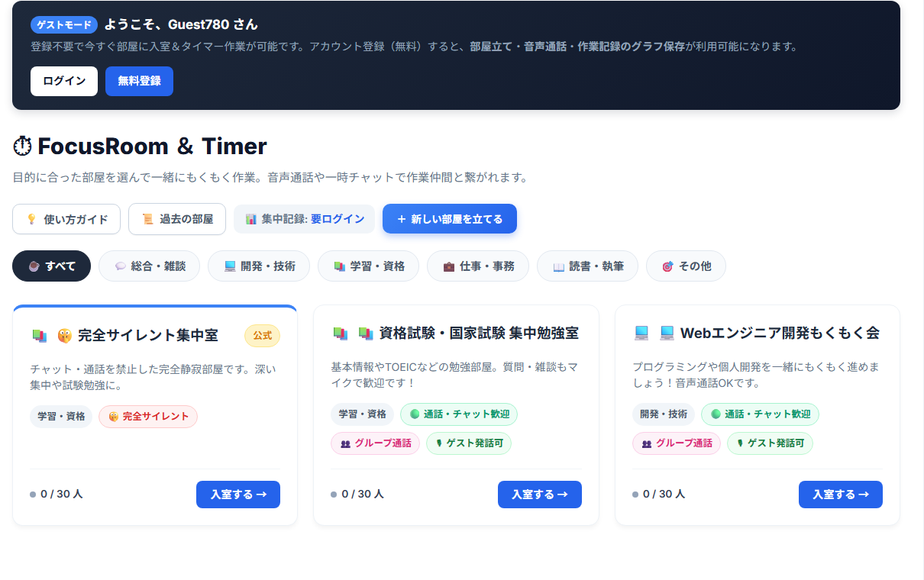924x580 pixels.
Task: Open the 要ログイン link for 集中記録
Action: coord(338,219)
